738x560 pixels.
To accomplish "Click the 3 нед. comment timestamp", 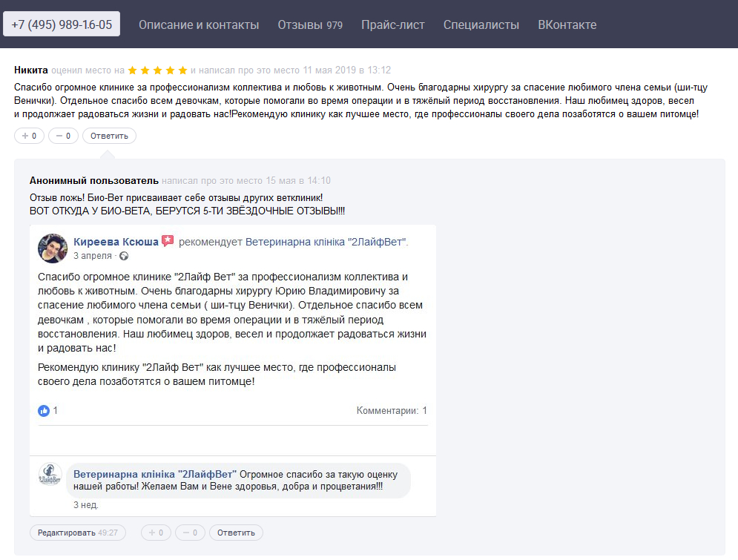I will 85,505.
